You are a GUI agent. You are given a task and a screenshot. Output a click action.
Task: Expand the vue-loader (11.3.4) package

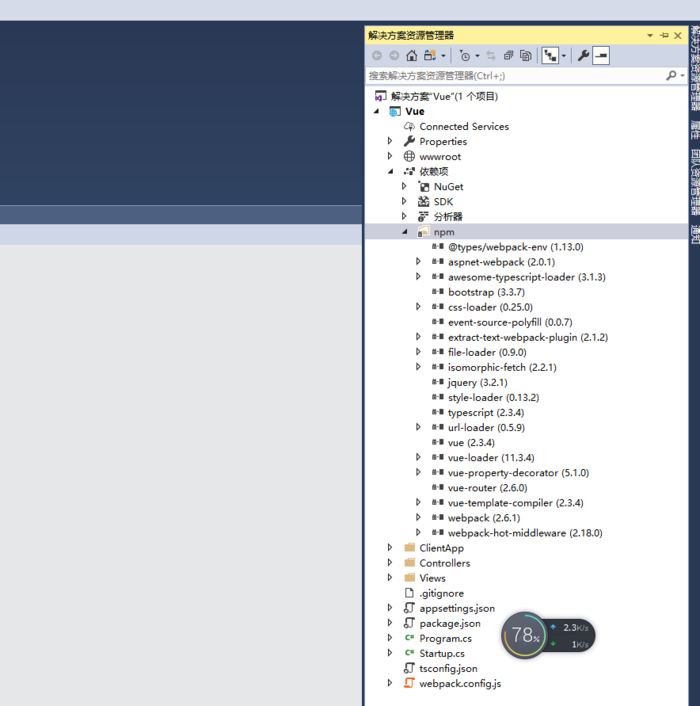pyautogui.click(x=418, y=457)
